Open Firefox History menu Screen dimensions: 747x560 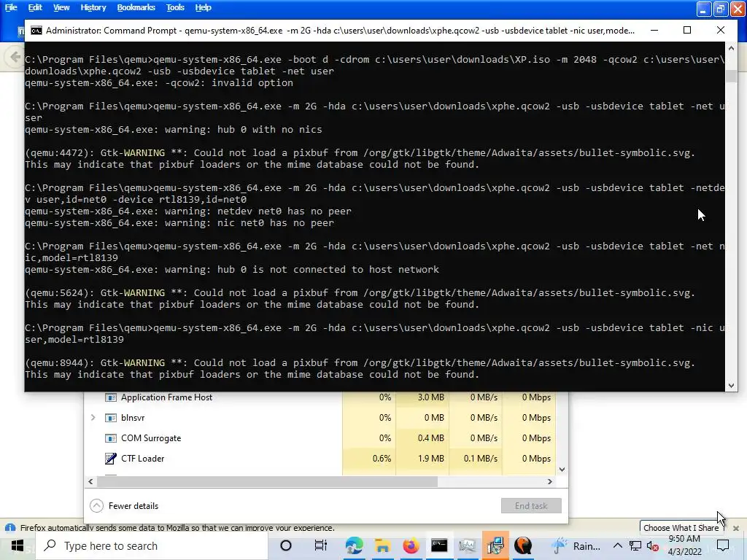pyautogui.click(x=93, y=7)
